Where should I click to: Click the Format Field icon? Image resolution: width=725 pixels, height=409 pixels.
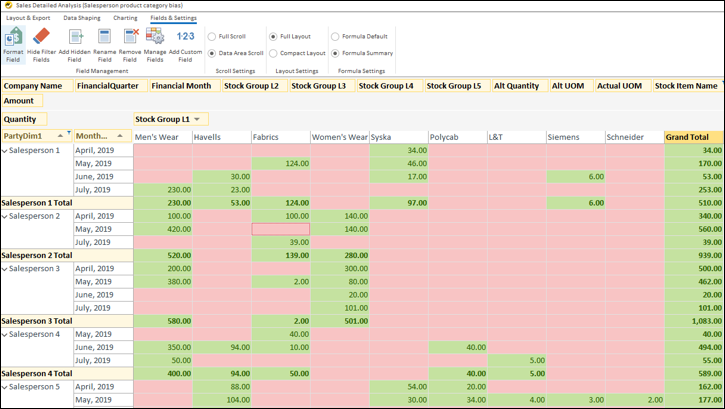(13, 38)
